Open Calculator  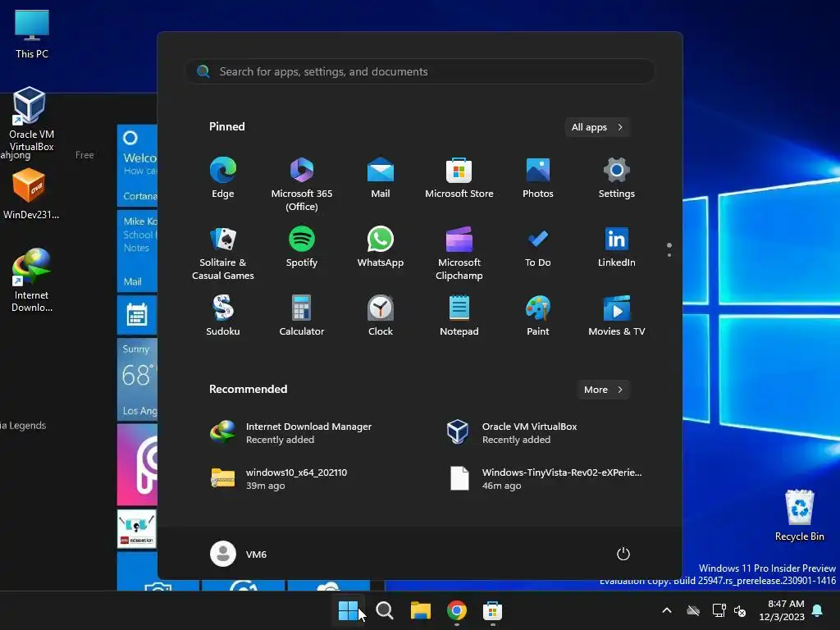(302, 316)
